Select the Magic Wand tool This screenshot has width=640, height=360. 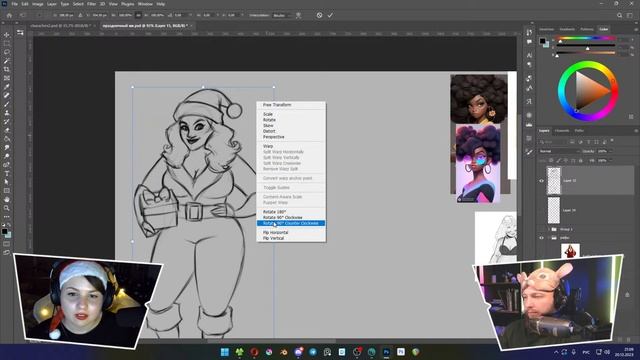point(7,61)
